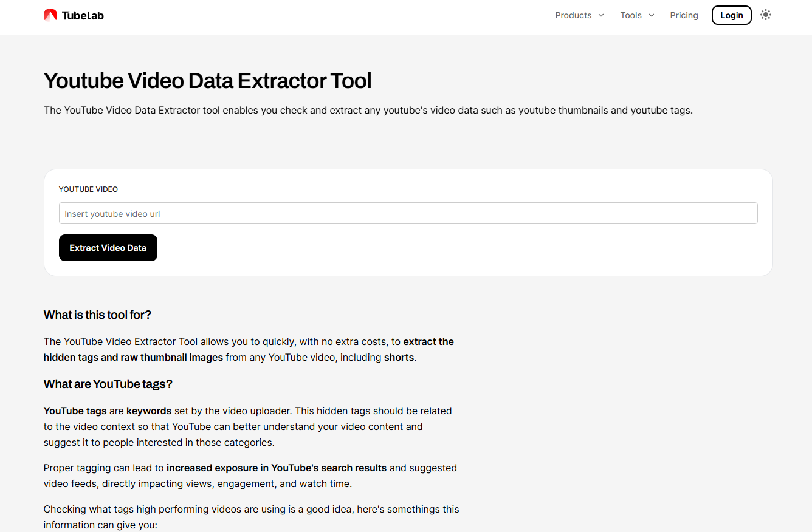Screen dimensions: 812x532
Task: Open the Tools menu item
Action: coord(631,15)
